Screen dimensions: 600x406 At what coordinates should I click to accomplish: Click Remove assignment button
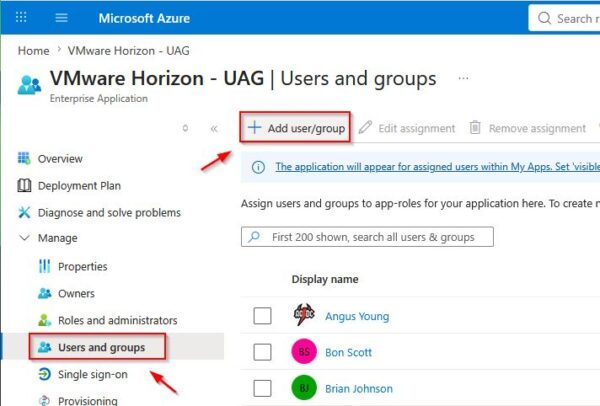coord(528,128)
